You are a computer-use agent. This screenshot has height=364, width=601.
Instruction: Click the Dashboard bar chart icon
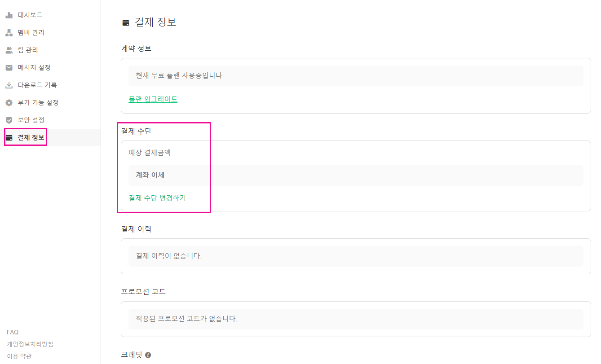pyautogui.click(x=9, y=15)
